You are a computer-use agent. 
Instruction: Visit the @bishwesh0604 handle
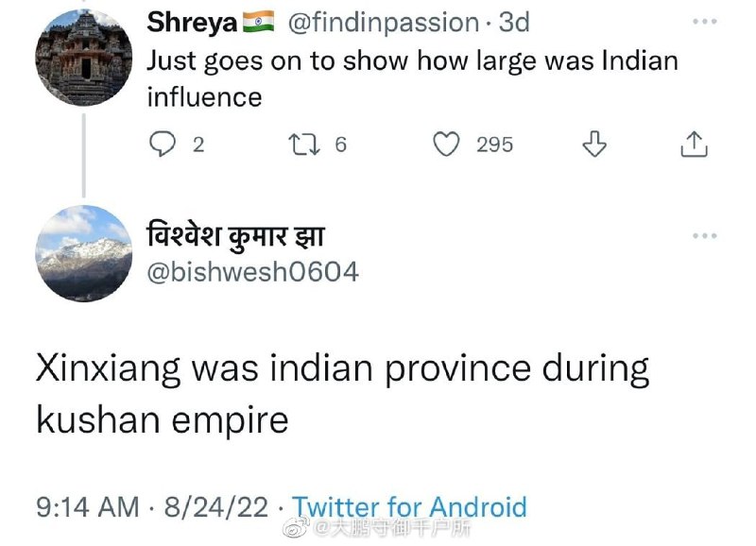[x=251, y=272]
